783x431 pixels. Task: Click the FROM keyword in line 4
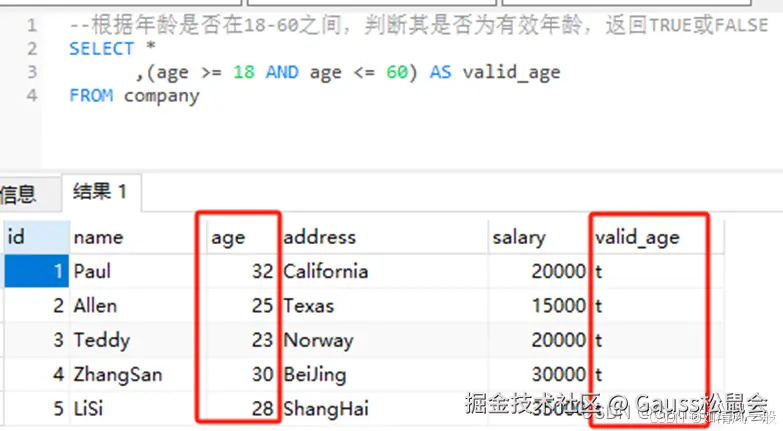coord(91,95)
